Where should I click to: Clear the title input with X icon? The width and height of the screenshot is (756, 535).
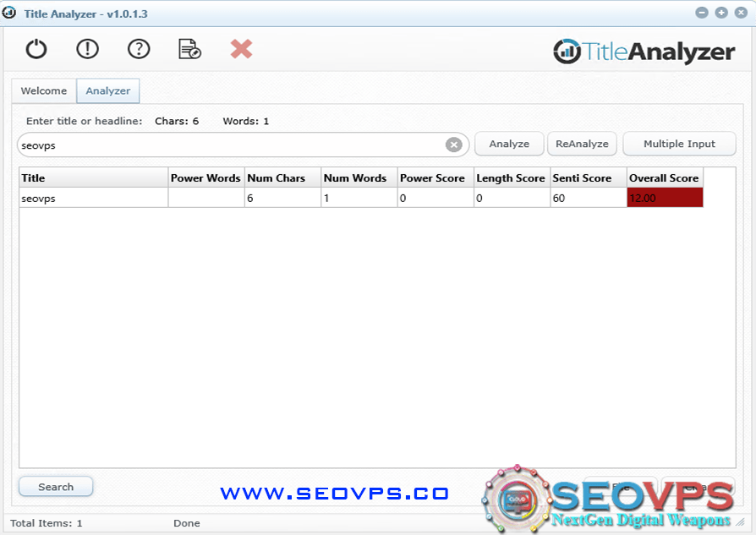pyautogui.click(x=454, y=145)
